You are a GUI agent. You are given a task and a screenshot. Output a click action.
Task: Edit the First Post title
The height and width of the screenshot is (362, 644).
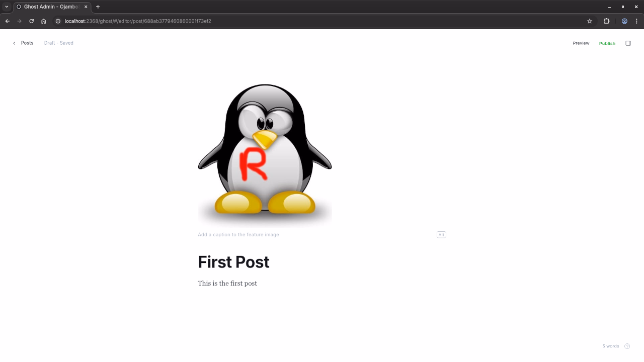[233, 262]
